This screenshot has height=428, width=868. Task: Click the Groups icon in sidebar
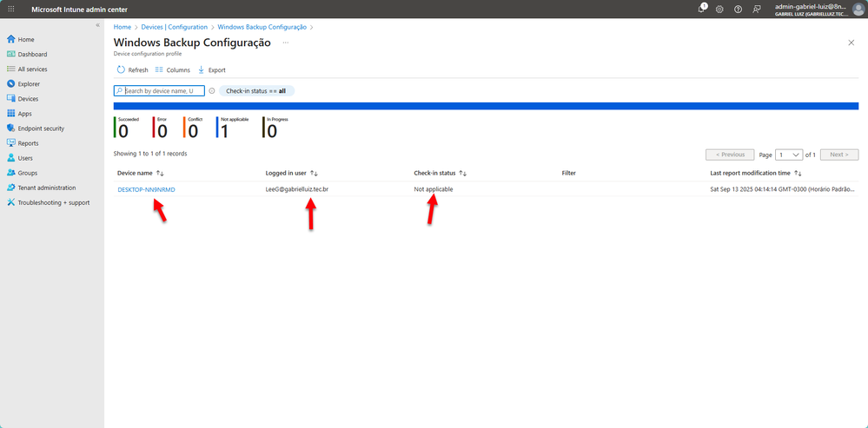(x=10, y=173)
